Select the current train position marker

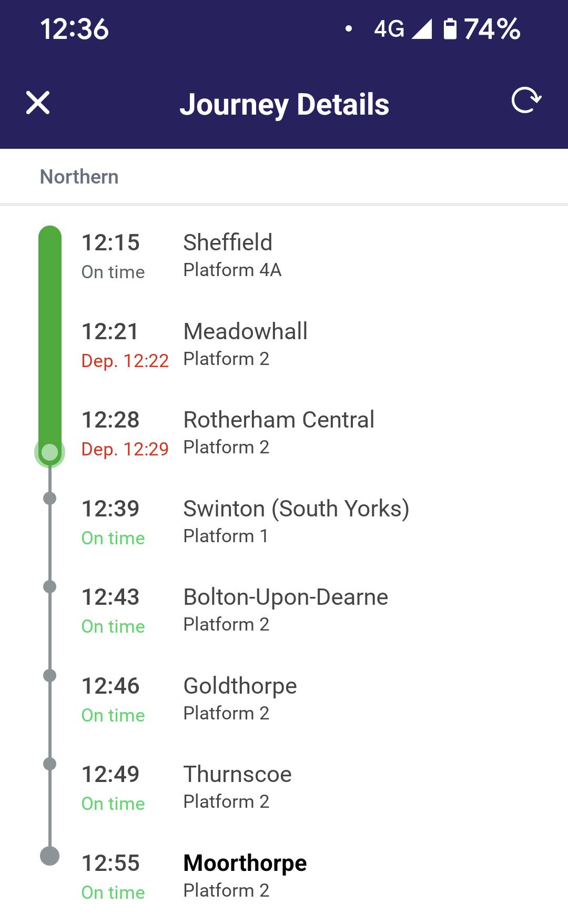[49, 452]
